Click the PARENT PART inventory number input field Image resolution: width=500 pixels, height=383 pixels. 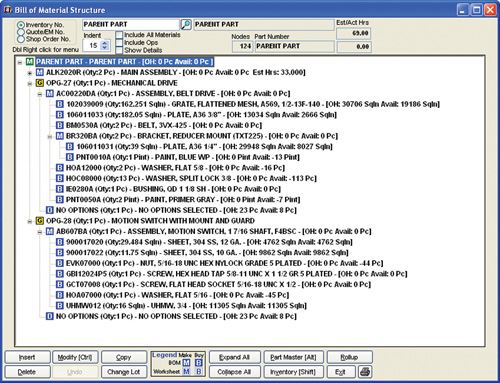(131, 24)
